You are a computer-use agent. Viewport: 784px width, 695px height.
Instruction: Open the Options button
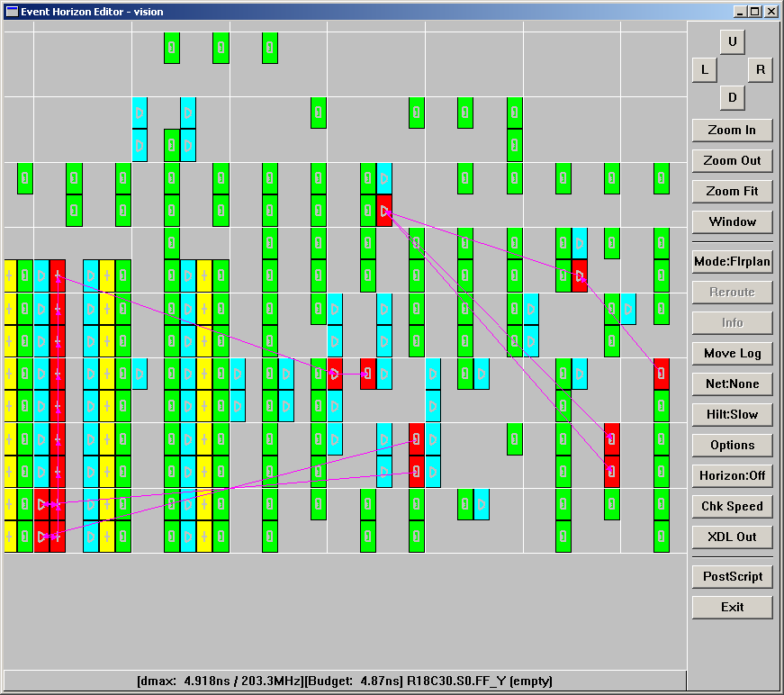click(x=732, y=445)
